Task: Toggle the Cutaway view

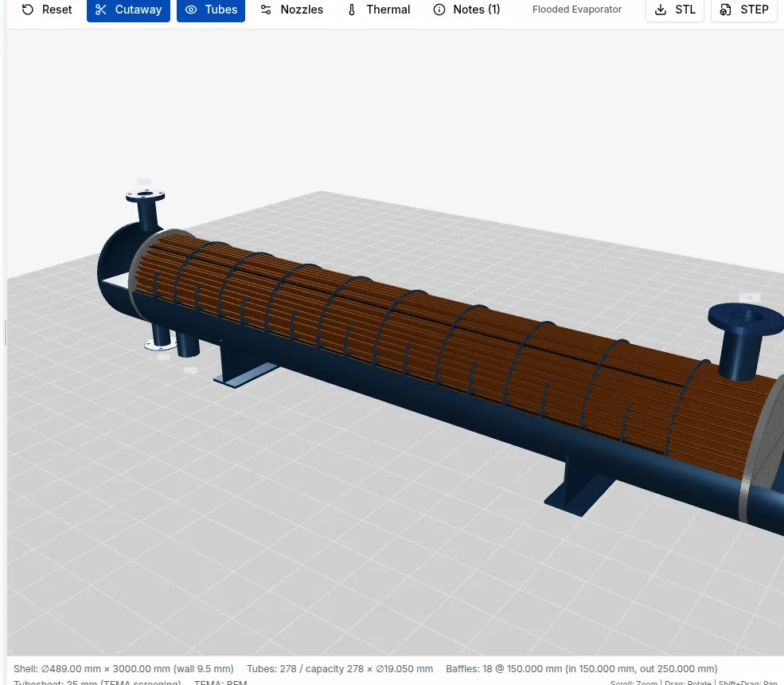Action: pyautogui.click(x=128, y=10)
